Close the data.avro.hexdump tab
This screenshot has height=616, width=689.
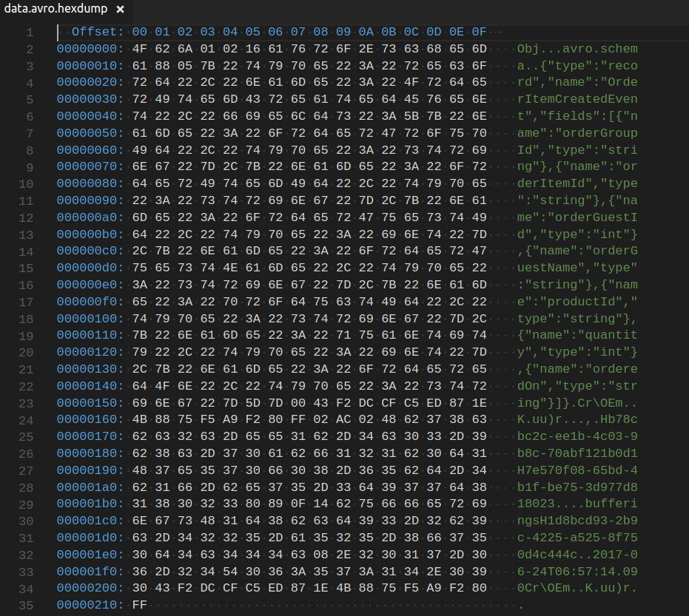pos(120,9)
